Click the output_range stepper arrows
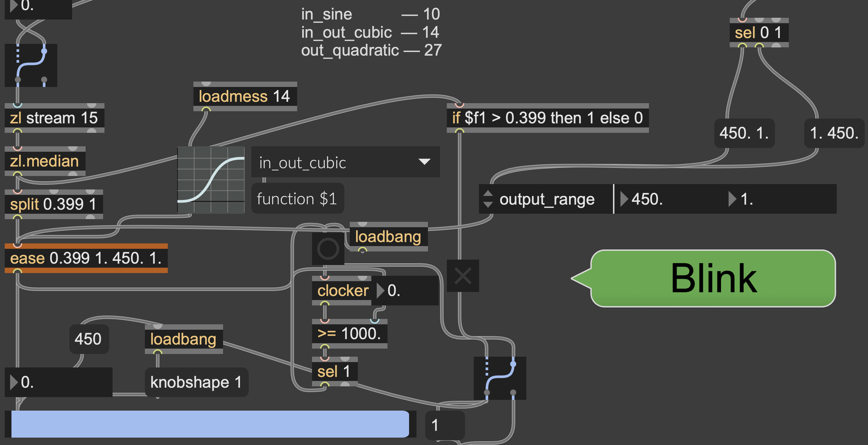Image resolution: width=868 pixels, height=445 pixels. click(x=488, y=199)
